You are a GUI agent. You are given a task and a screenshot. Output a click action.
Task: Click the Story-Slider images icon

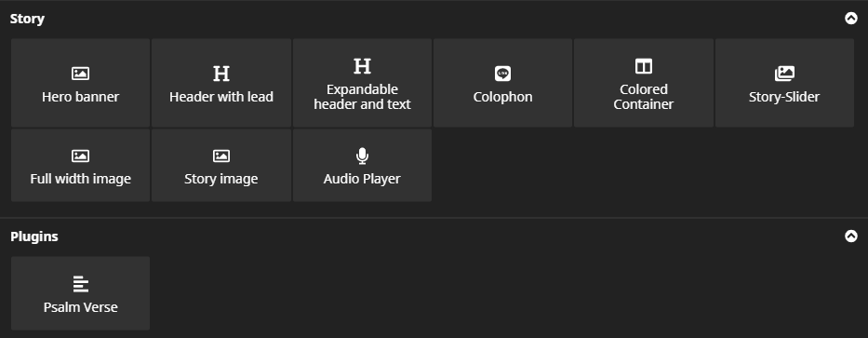click(784, 74)
